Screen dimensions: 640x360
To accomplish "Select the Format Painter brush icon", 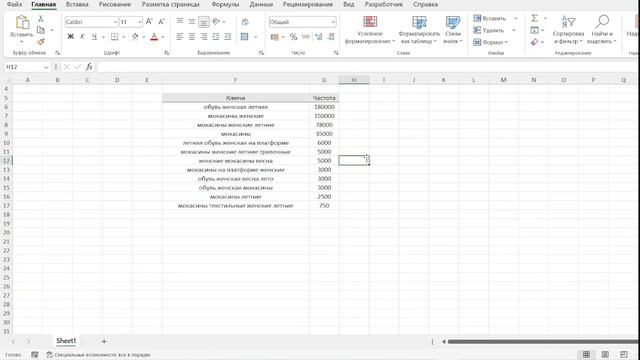I will [40, 42].
